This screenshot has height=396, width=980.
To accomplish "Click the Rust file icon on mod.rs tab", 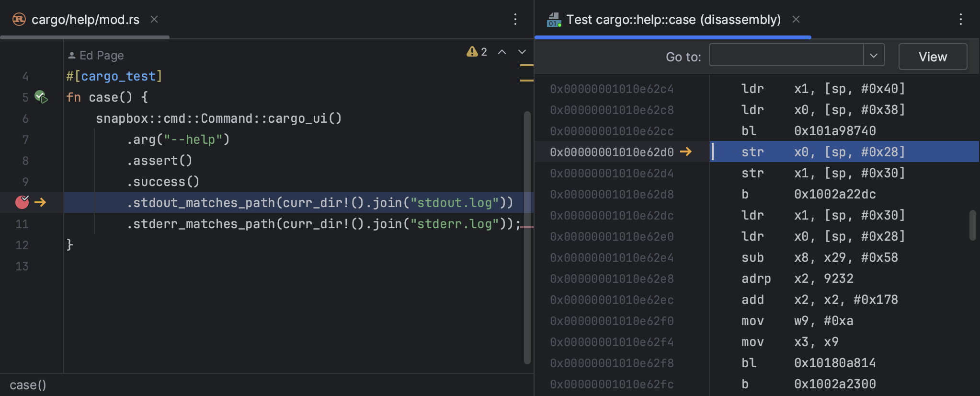I will coord(19,19).
